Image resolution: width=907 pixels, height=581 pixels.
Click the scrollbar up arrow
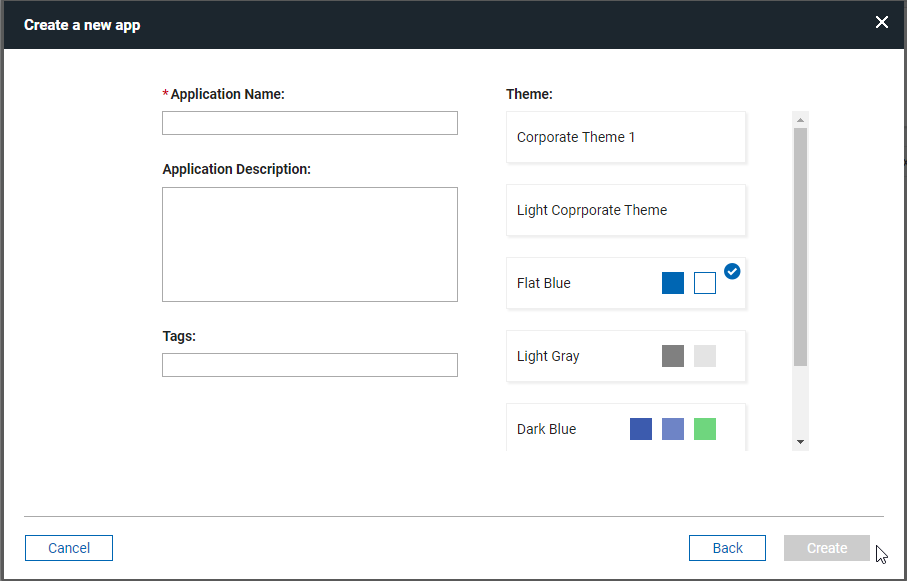tap(799, 118)
